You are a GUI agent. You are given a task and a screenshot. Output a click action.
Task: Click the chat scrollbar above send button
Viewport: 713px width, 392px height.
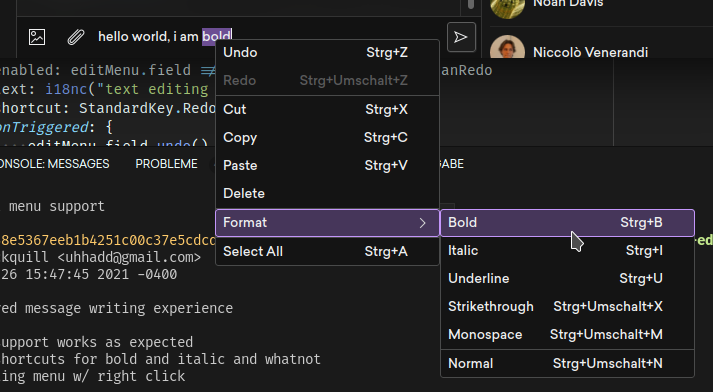point(471,5)
